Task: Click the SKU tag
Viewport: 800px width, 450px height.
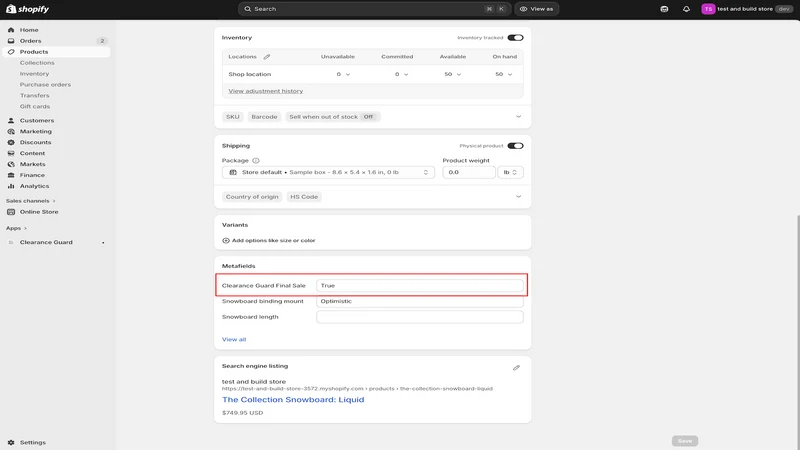Action: 233,117
